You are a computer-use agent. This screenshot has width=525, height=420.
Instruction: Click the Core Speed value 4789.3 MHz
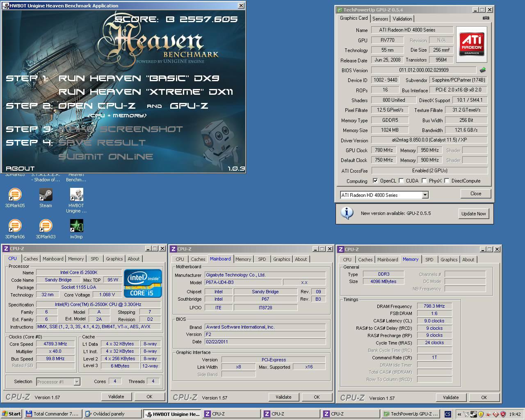click(x=55, y=344)
